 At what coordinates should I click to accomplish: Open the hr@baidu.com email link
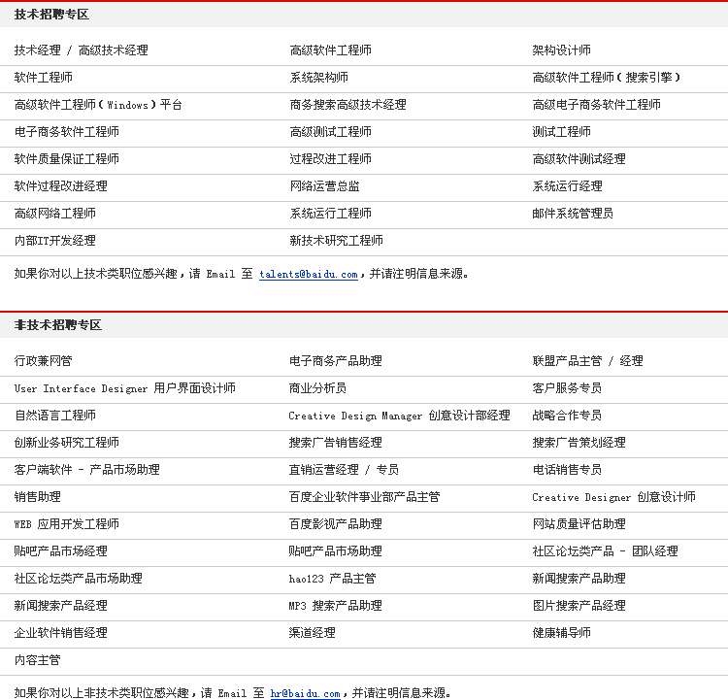306,693
